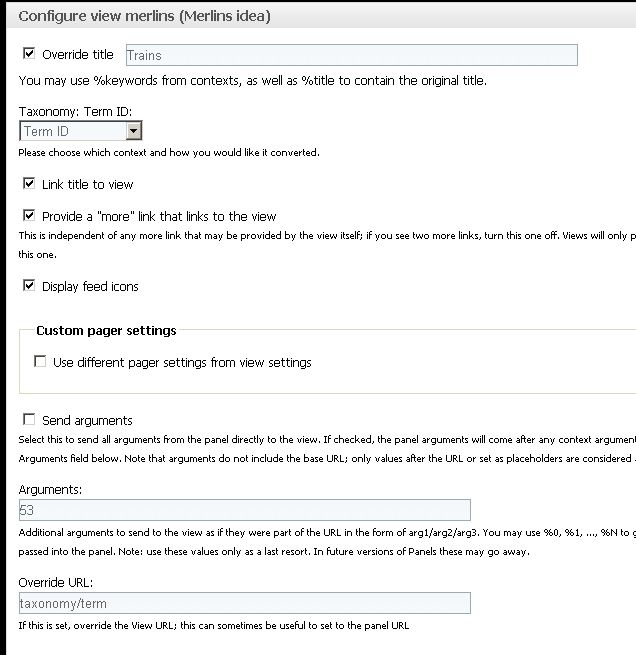Click the Configure view merlins title bar
The image size is (636, 655).
point(322,16)
